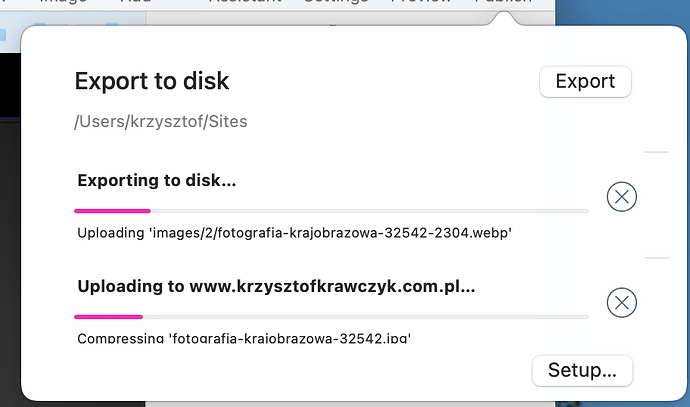Click the Publish toolbar item
690x407 pixels.
503,3
